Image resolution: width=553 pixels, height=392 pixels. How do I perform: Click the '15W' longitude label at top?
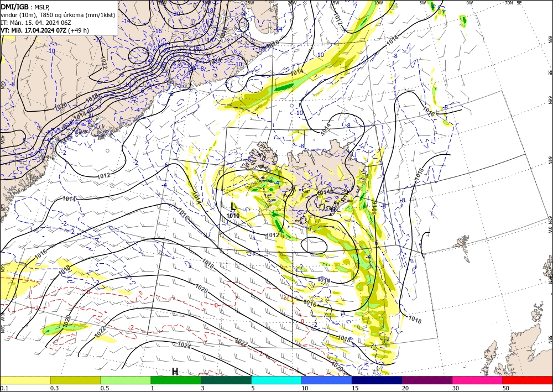pos(335,3)
